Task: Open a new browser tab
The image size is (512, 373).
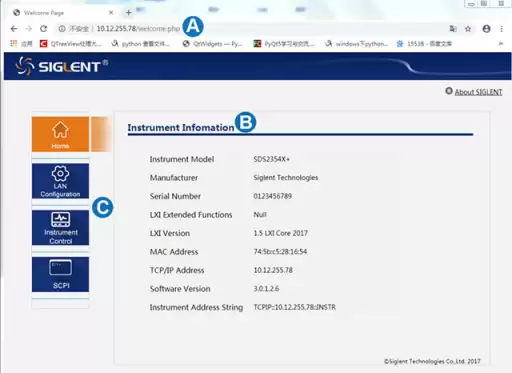Action: 129,13
